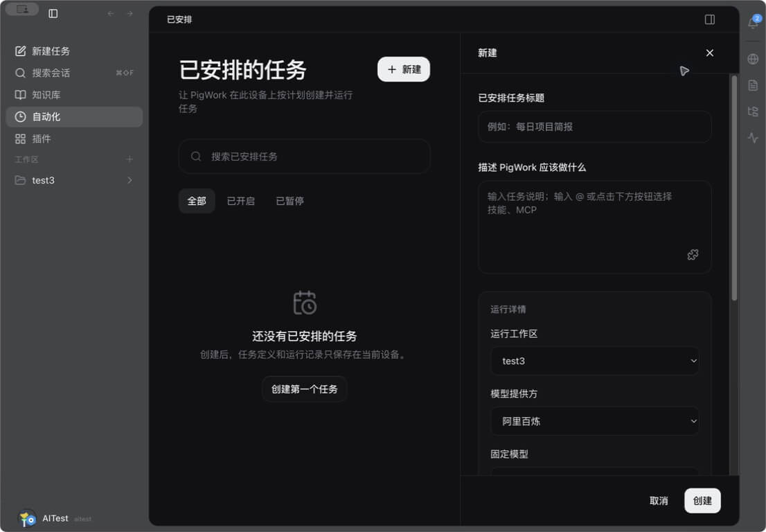Click the 固定模型 label
Viewport: 766px width, 532px height.
pyautogui.click(x=509, y=454)
